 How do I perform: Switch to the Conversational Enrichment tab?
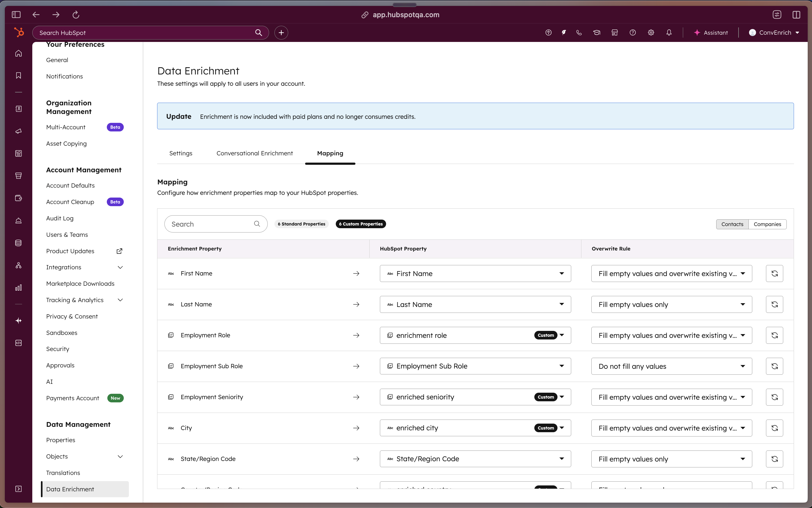255,153
